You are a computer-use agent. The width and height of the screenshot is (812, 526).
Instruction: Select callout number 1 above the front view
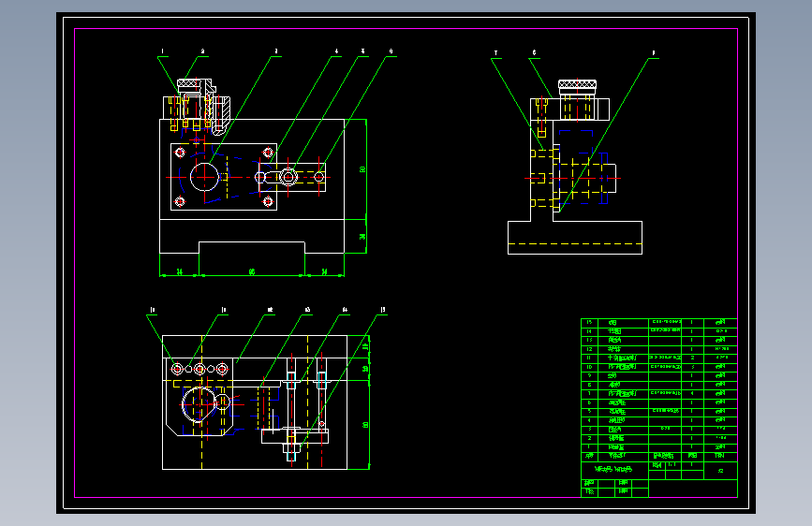point(162,51)
